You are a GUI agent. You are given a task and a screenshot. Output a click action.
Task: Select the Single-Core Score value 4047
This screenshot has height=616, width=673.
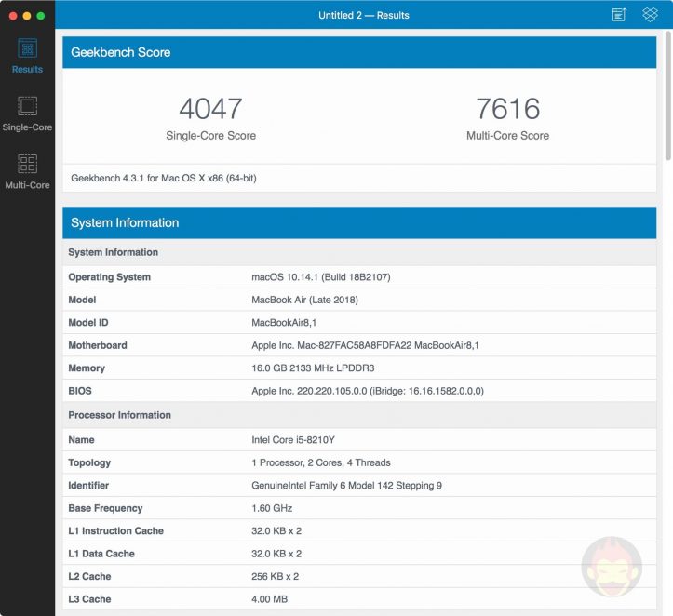coord(210,109)
